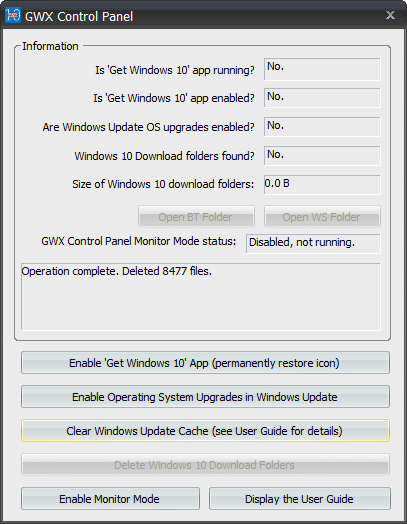Enable Operating System Upgrades in Windows Update
The width and height of the screenshot is (407, 524).
205,397
